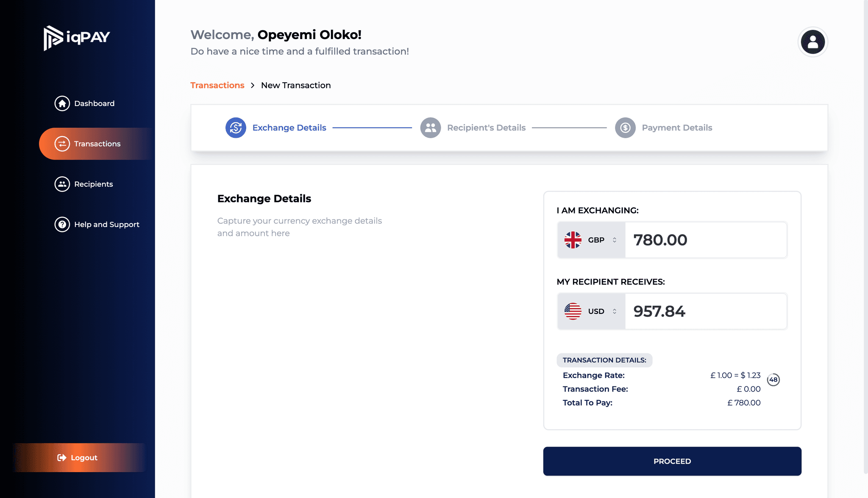The width and height of the screenshot is (868, 498).
Task: Click the breadcrumb chevron separator
Action: 253,85
